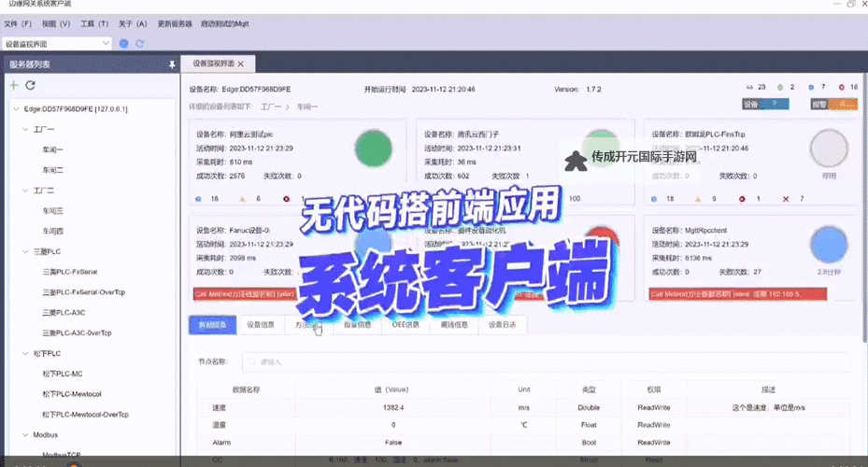The height and width of the screenshot is (467, 868).
Task: Switch to the 设备日志 tab
Action: [x=502, y=325]
